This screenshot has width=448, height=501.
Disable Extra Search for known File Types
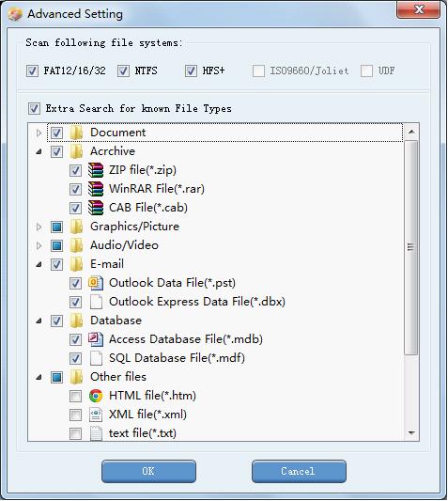34,109
